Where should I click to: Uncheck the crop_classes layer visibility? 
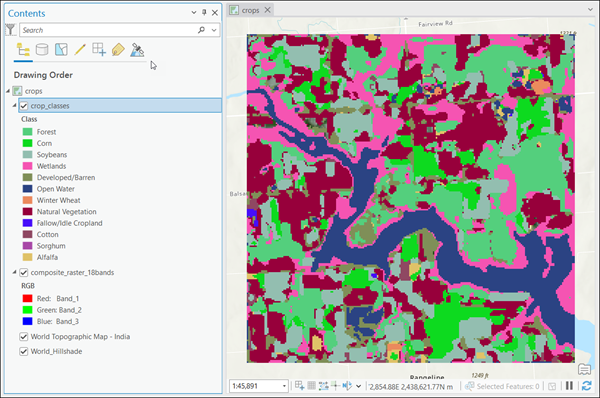pyautogui.click(x=24, y=106)
